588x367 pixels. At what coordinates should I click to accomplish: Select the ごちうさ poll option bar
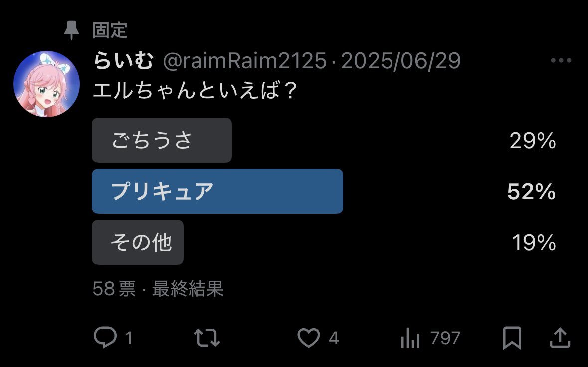[162, 140]
